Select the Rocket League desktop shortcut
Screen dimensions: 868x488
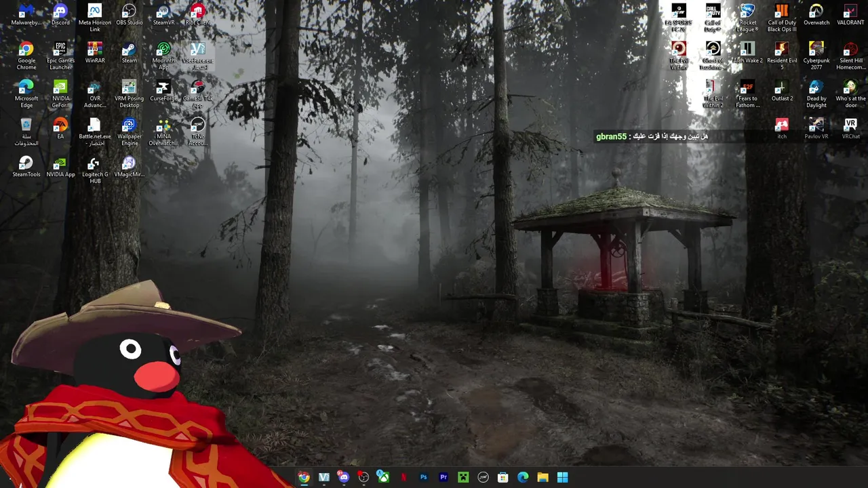click(747, 18)
